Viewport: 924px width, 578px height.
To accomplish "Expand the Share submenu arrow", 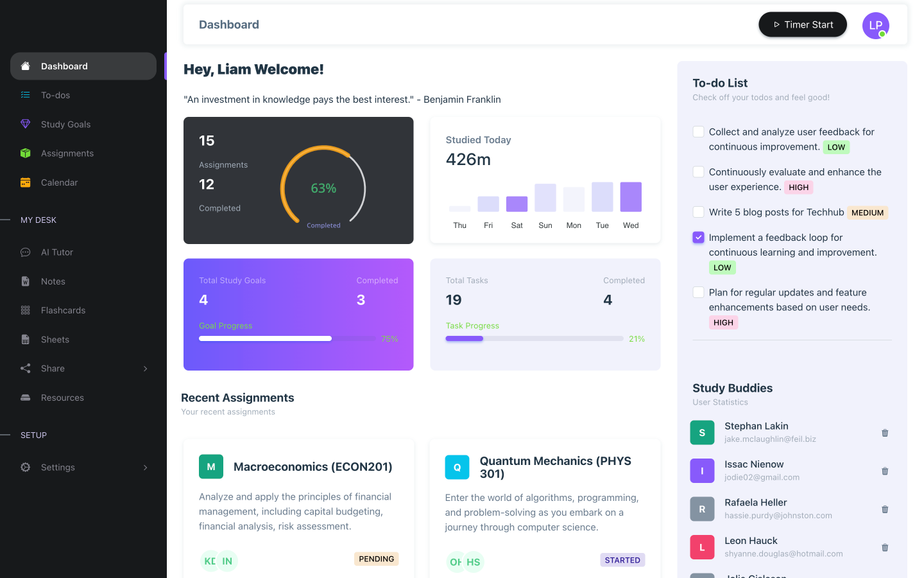I will coord(146,369).
